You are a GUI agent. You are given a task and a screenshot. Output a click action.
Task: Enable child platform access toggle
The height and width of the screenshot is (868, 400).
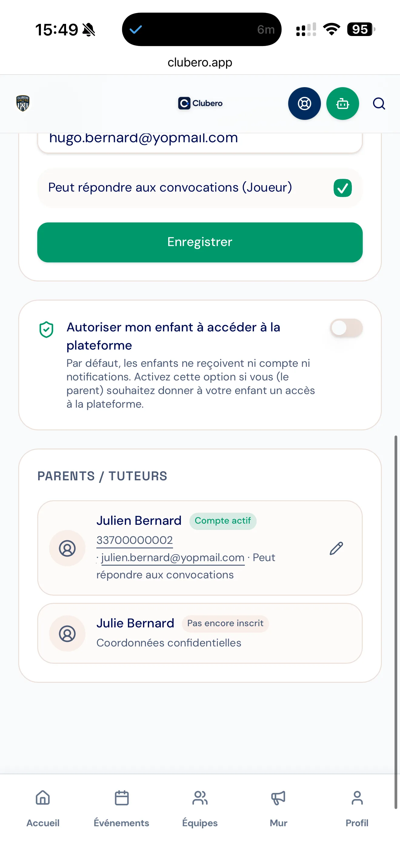tap(346, 328)
